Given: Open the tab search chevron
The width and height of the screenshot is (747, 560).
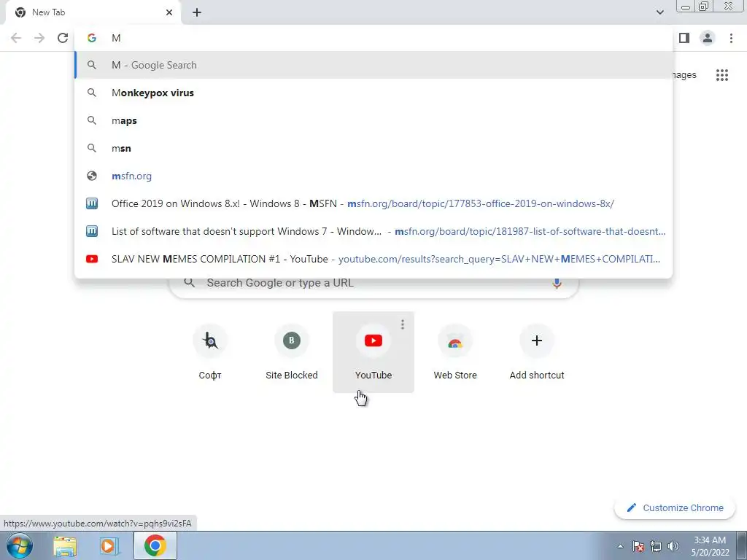Looking at the screenshot, I should pos(659,12).
